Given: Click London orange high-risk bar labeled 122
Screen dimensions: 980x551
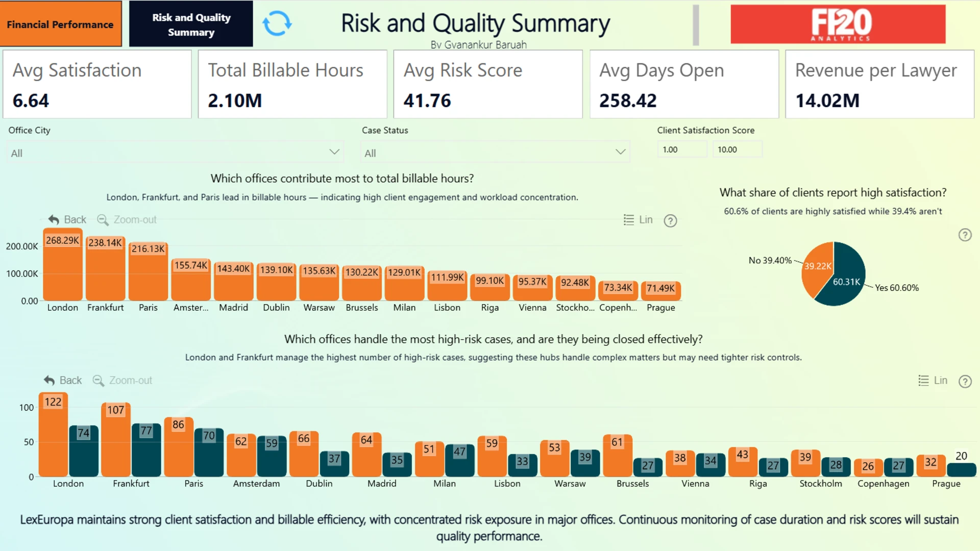Looking at the screenshot, I should [53, 435].
